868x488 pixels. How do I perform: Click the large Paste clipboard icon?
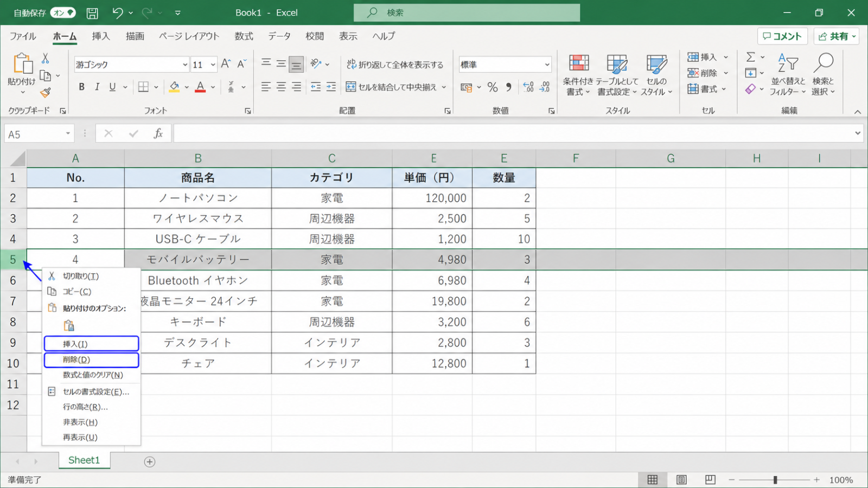pos(23,63)
